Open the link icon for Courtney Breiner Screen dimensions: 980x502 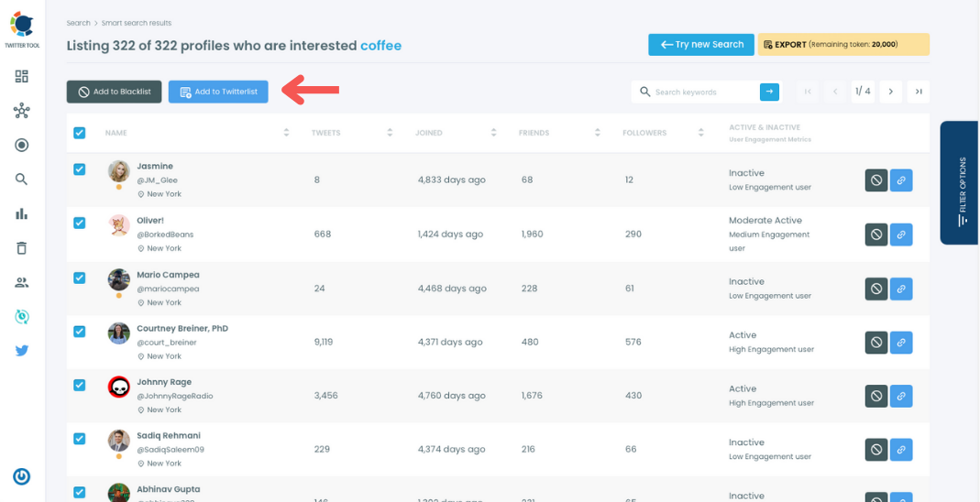tap(901, 343)
